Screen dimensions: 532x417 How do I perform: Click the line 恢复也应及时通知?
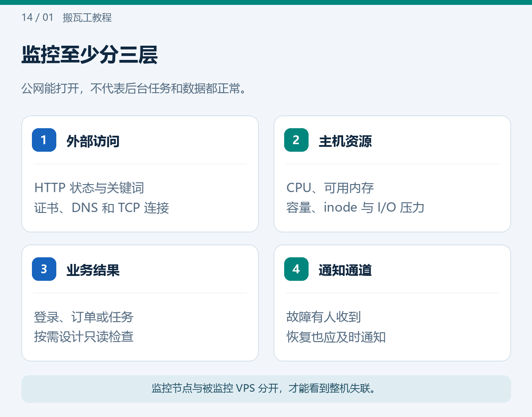coord(336,337)
